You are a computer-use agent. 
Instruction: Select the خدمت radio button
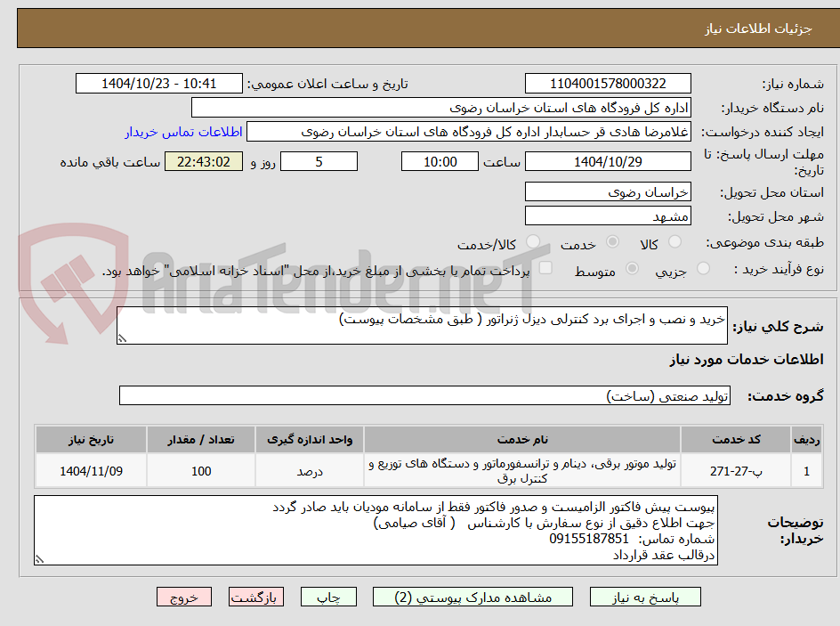611,241
